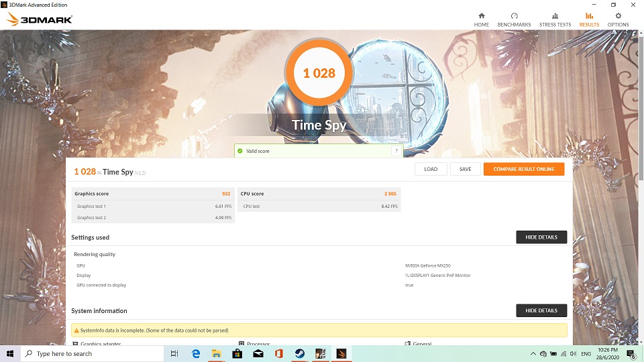Click the battery status tray icon

553,354
